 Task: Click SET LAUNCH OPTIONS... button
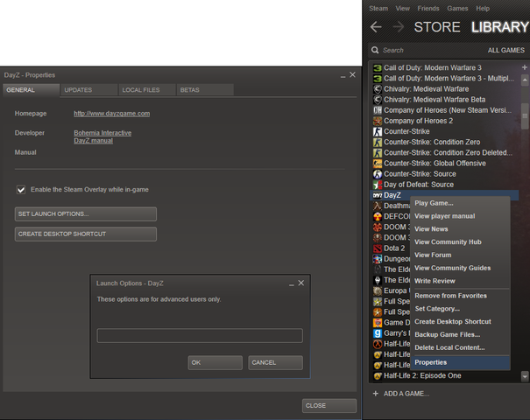(x=86, y=214)
